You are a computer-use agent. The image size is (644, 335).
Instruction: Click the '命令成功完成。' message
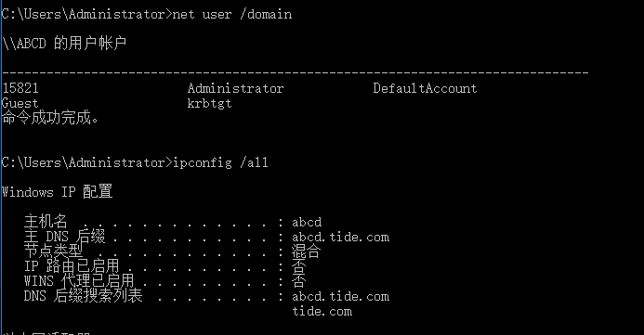tap(50, 118)
